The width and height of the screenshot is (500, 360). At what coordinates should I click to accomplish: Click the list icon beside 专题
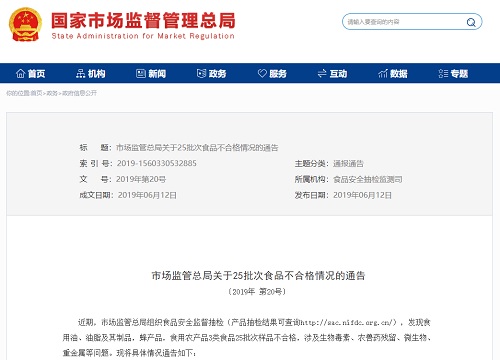pyautogui.click(x=443, y=73)
